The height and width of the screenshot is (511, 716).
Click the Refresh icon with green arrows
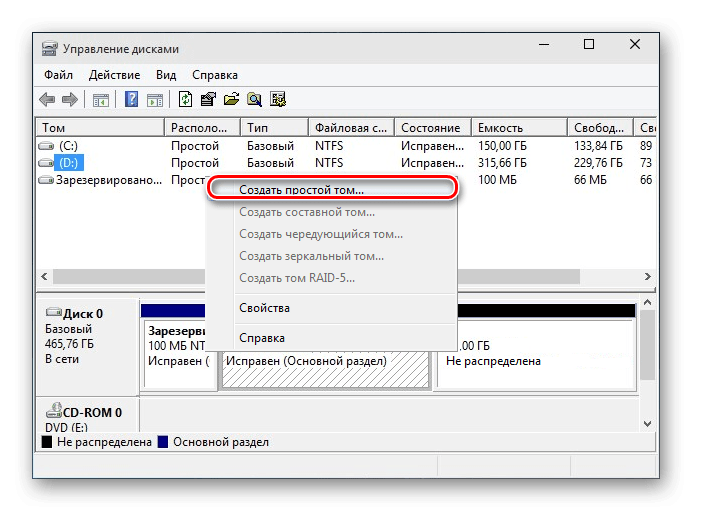[x=186, y=99]
